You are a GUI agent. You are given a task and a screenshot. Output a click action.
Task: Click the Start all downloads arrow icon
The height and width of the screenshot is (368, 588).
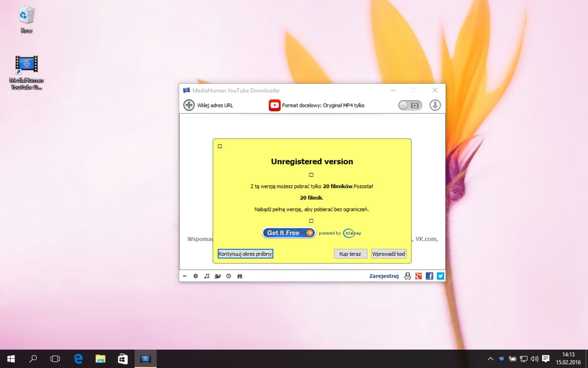(x=435, y=105)
